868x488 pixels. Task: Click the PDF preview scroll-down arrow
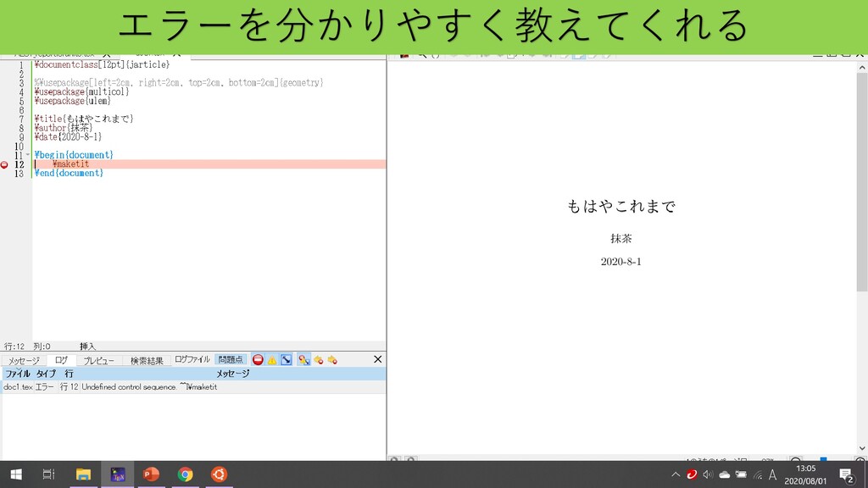click(862, 448)
